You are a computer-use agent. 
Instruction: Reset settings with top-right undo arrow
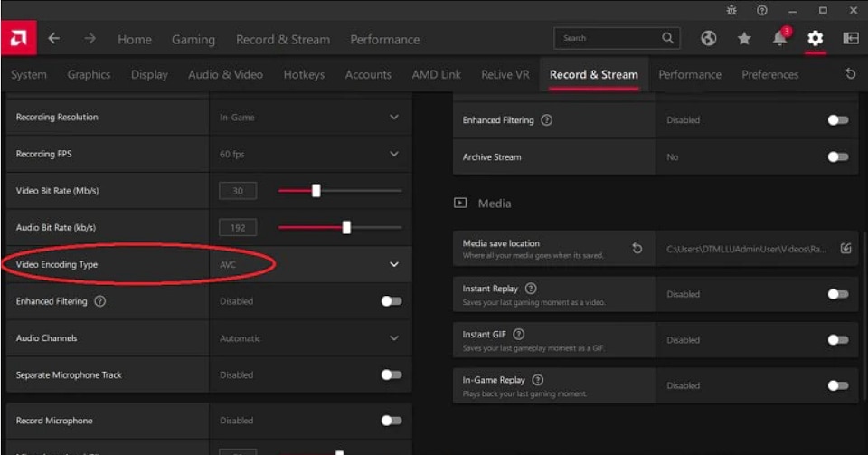[x=851, y=73]
